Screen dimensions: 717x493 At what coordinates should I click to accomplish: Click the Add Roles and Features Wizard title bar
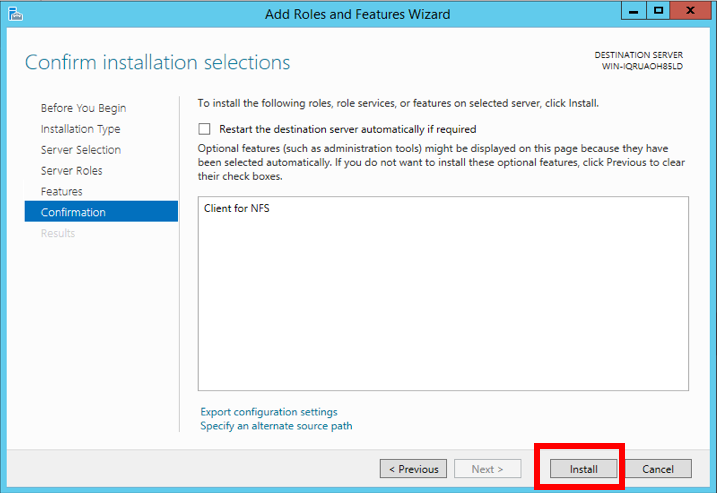pyautogui.click(x=357, y=14)
